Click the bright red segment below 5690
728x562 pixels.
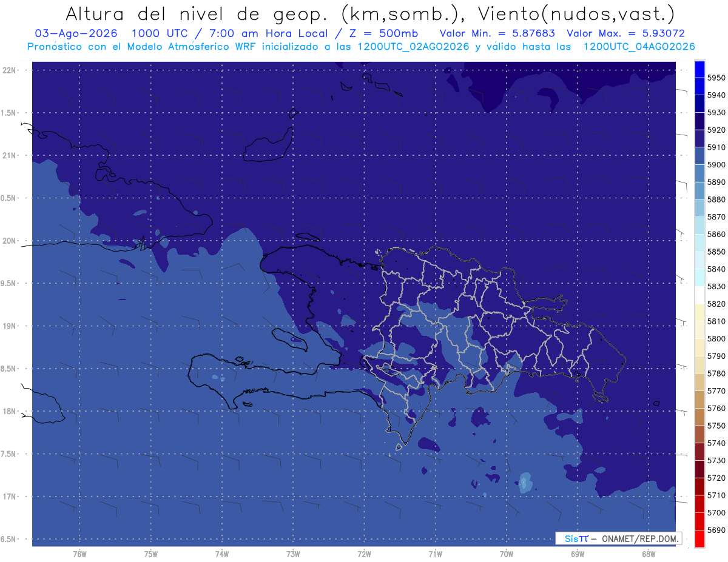point(699,538)
